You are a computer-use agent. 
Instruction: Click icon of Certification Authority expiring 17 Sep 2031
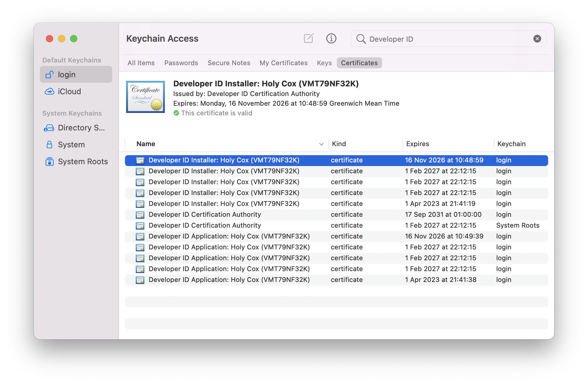[140, 215]
